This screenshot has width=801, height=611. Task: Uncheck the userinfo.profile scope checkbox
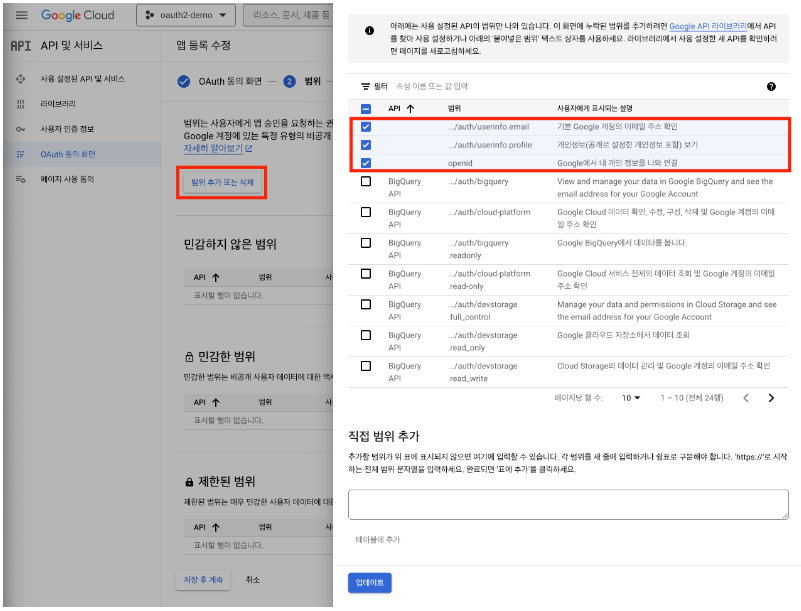point(366,145)
